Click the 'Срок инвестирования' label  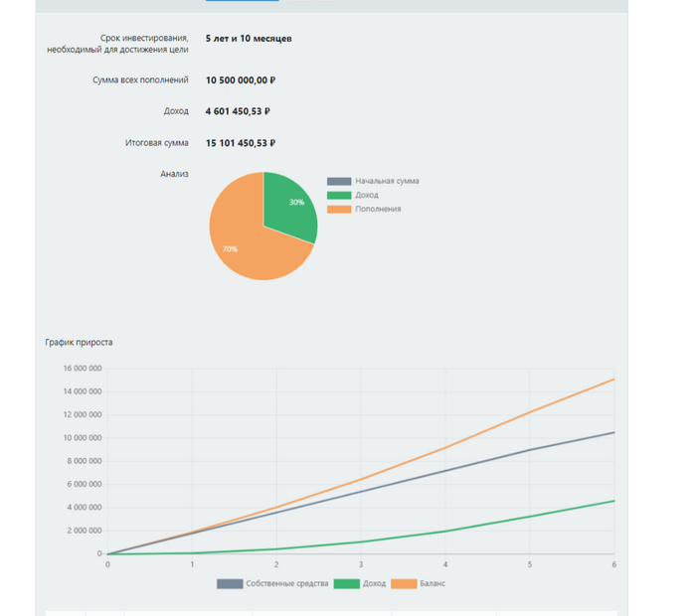[144, 38]
